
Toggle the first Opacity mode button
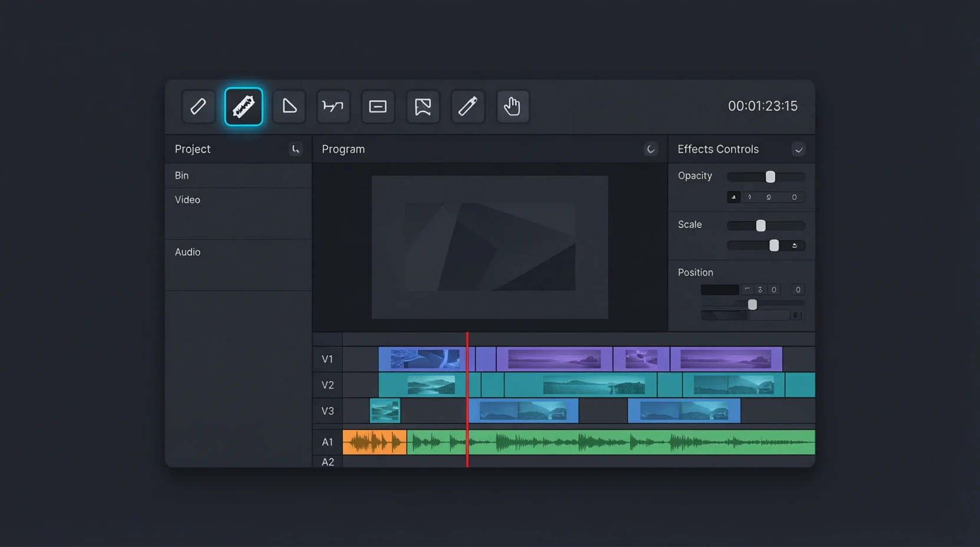coord(733,197)
